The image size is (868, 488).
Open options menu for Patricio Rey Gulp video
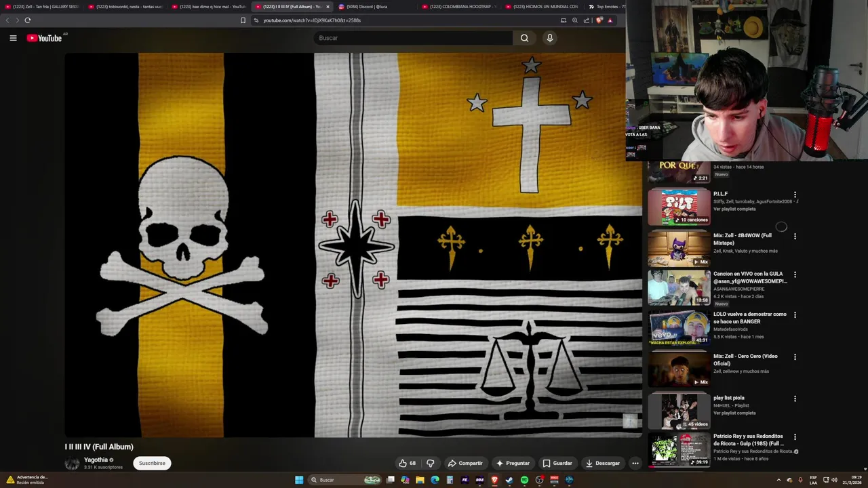795,437
